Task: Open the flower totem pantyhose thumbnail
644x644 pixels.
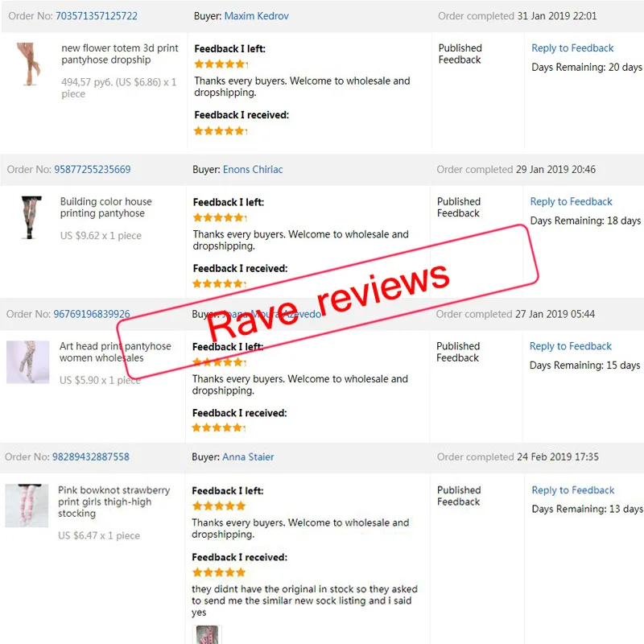Action: coord(29,64)
